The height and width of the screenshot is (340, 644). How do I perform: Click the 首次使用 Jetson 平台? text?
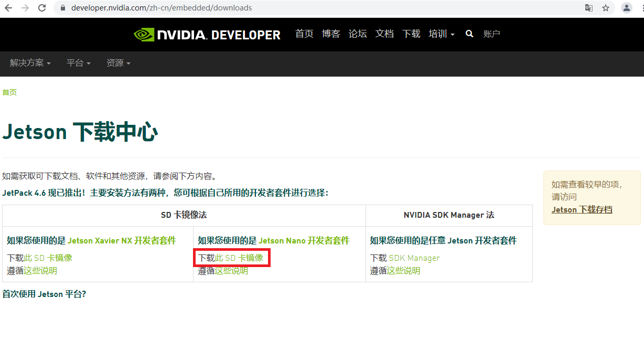point(44,294)
